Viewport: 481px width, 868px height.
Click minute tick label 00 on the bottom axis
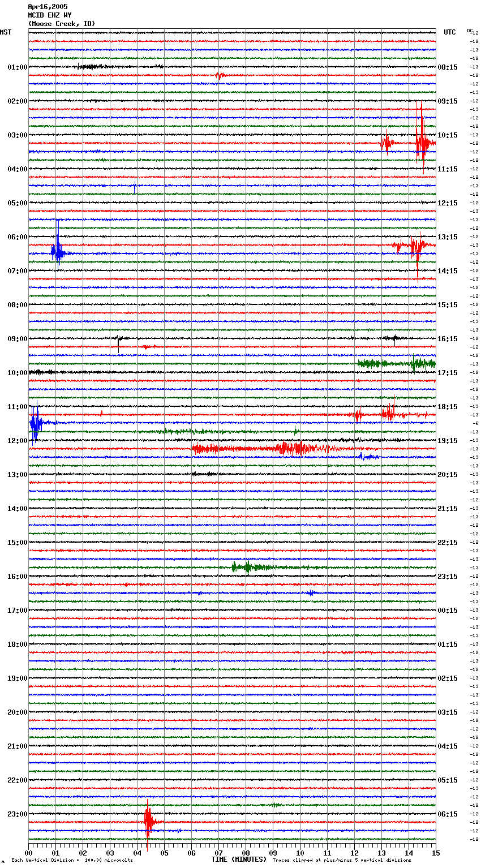click(x=28, y=853)
